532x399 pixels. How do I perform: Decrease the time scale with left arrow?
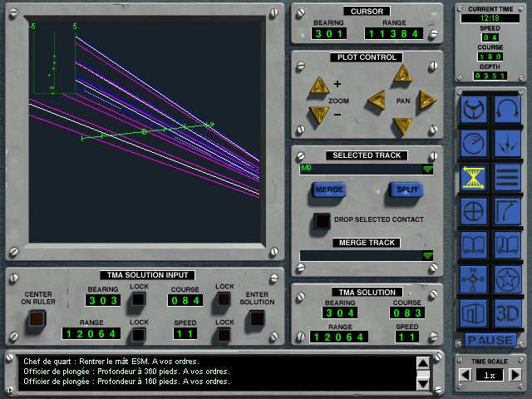coord(465,375)
